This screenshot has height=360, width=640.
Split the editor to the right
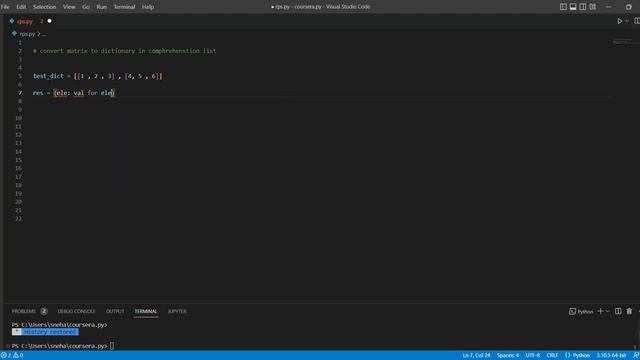tap(637, 21)
